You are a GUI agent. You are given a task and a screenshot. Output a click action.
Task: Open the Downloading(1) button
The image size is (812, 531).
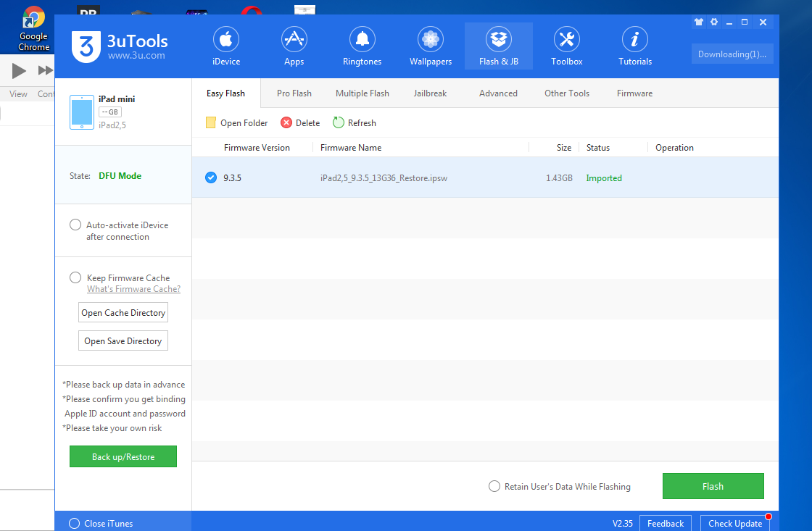(x=732, y=54)
